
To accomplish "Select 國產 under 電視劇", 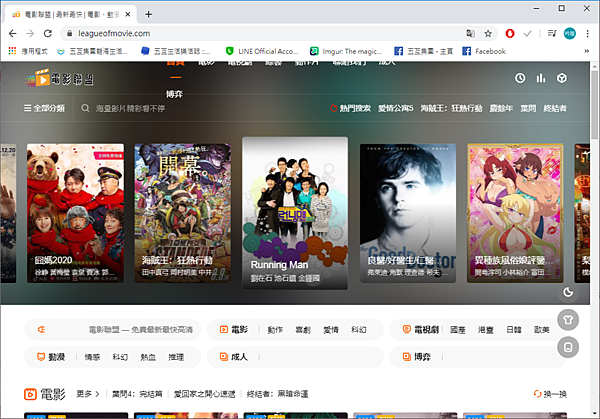I will coord(458,329).
